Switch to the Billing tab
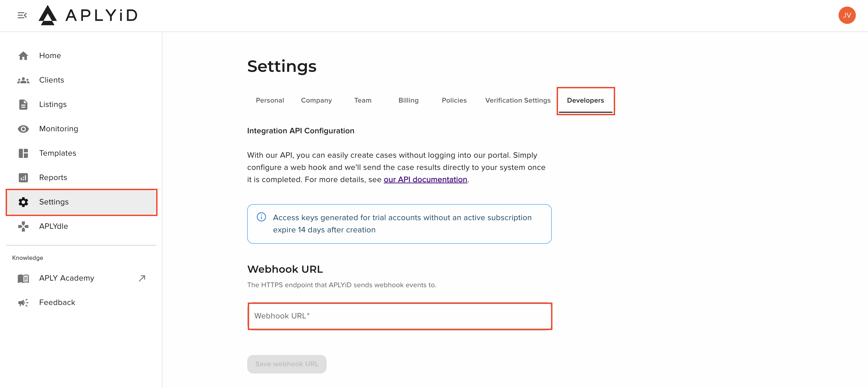Viewport: 868px width, 388px height. point(408,101)
